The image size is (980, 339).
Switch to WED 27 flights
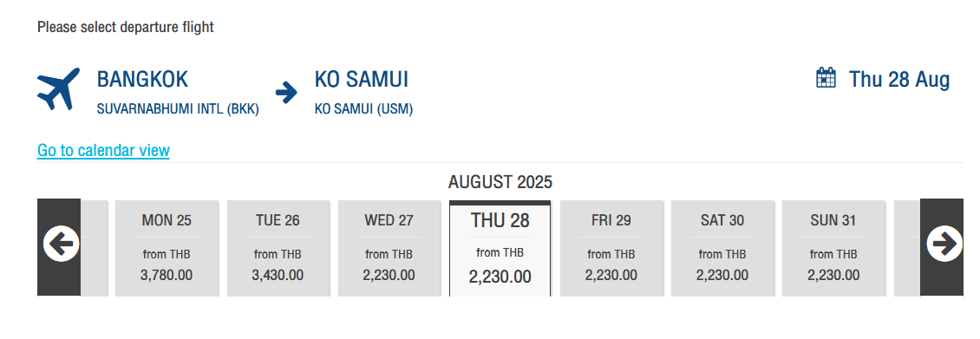[389, 248]
